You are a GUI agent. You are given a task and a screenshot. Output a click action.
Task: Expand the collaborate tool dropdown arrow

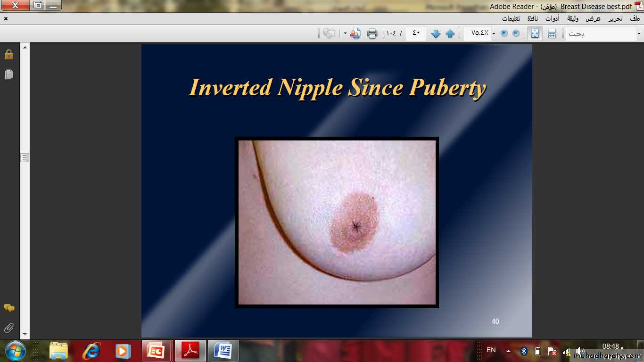tap(345, 33)
